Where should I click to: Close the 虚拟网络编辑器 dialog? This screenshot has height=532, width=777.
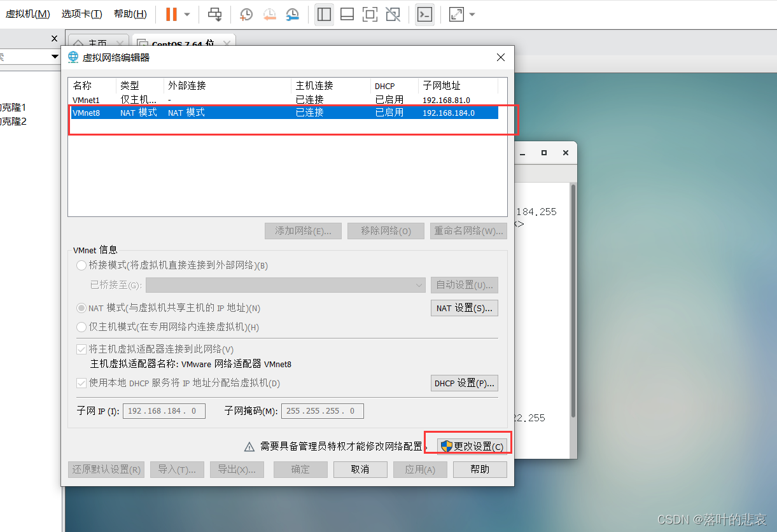501,57
